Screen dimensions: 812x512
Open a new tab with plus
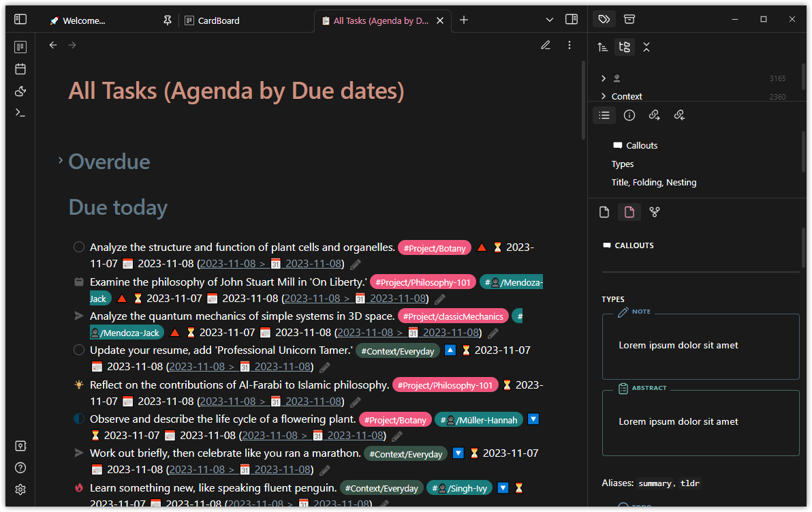464,20
